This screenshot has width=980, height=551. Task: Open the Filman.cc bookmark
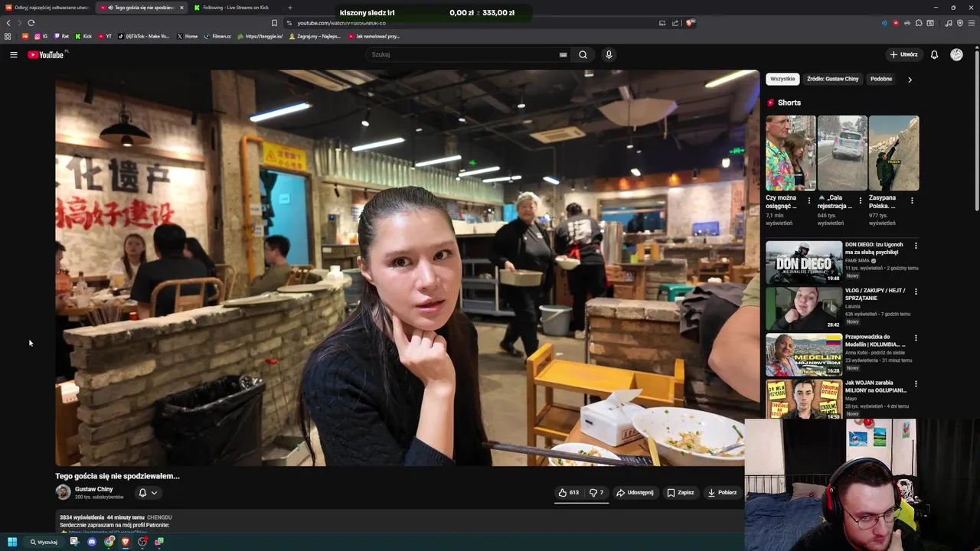[218, 36]
